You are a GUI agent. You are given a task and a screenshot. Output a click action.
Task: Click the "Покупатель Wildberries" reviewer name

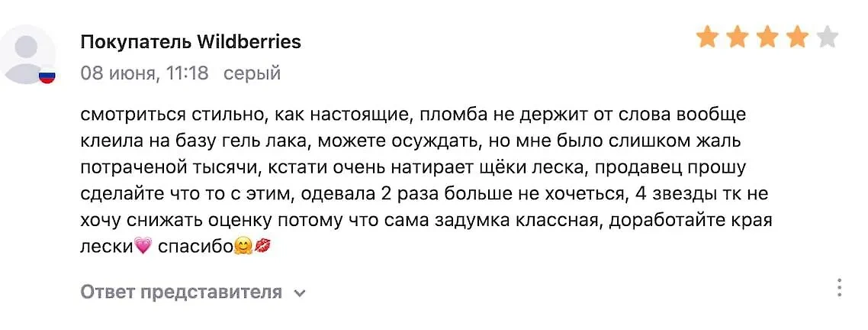191,41
